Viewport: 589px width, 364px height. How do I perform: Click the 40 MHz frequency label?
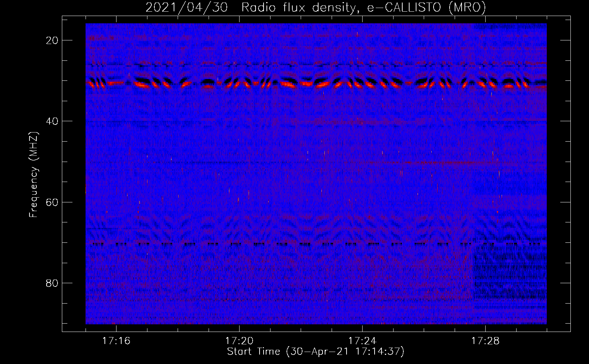point(52,121)
